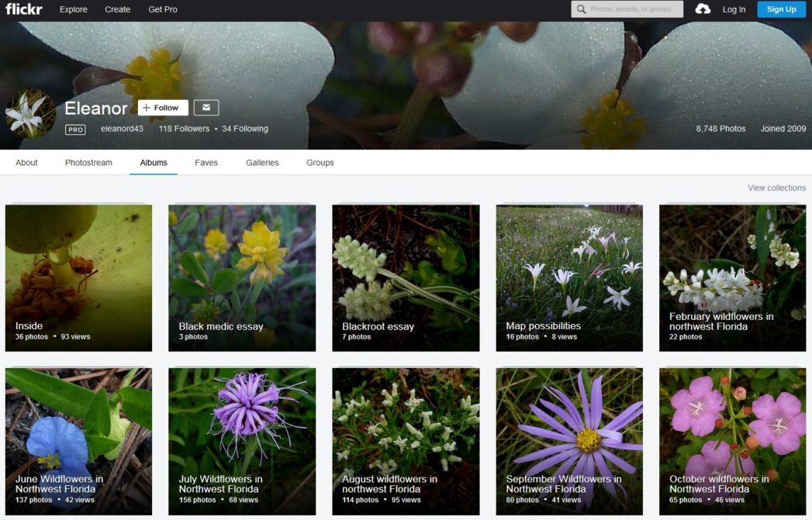Click the Sign Up button

click(782, 9)
